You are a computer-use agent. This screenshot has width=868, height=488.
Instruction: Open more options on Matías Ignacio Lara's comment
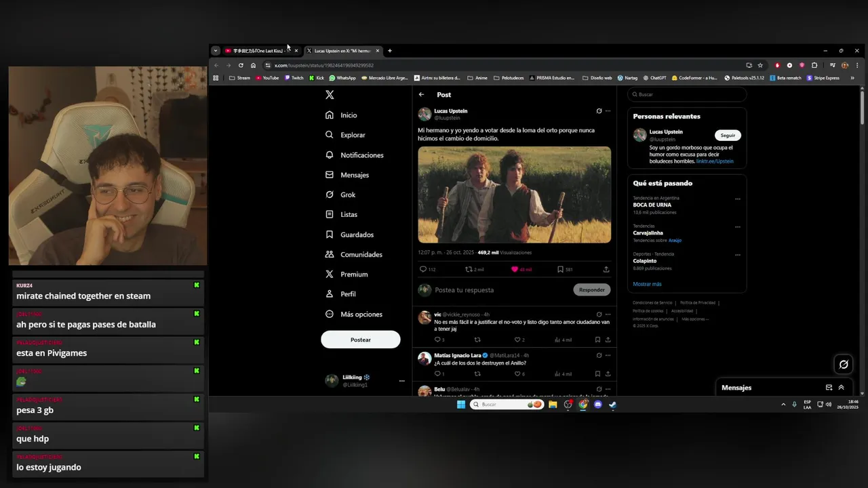[608, 355]
